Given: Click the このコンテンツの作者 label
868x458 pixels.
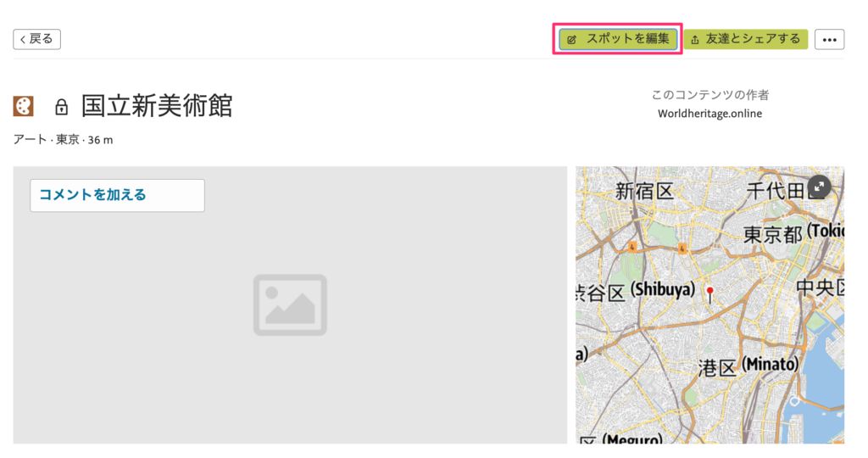Looking at the screenshot, I should [709, 95].
